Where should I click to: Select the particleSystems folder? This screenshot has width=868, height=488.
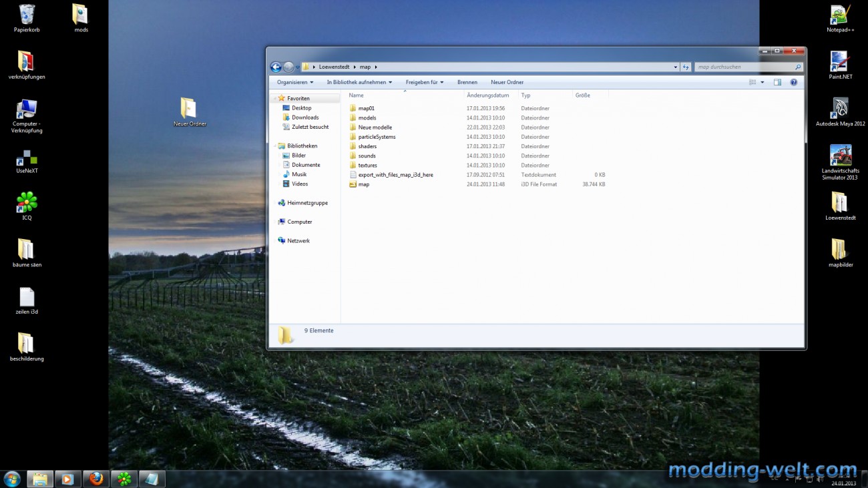coord(372,137)
